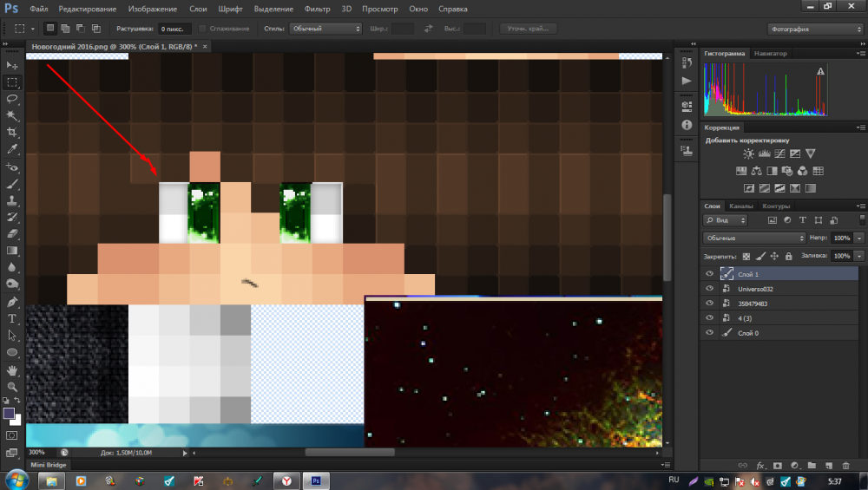The height and width of the screenshot is (490, 868).
Task: Open the layer blend mode dropdown
Action: (x=754, y=238)
